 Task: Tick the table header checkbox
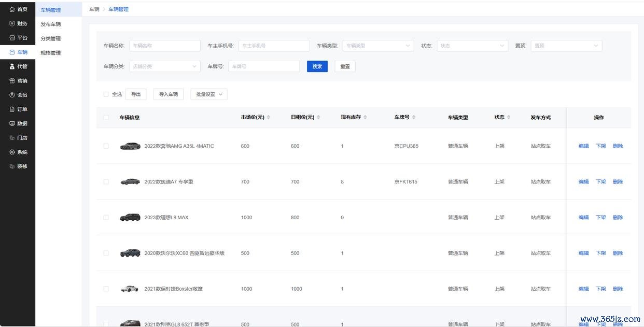pos(106,118)
